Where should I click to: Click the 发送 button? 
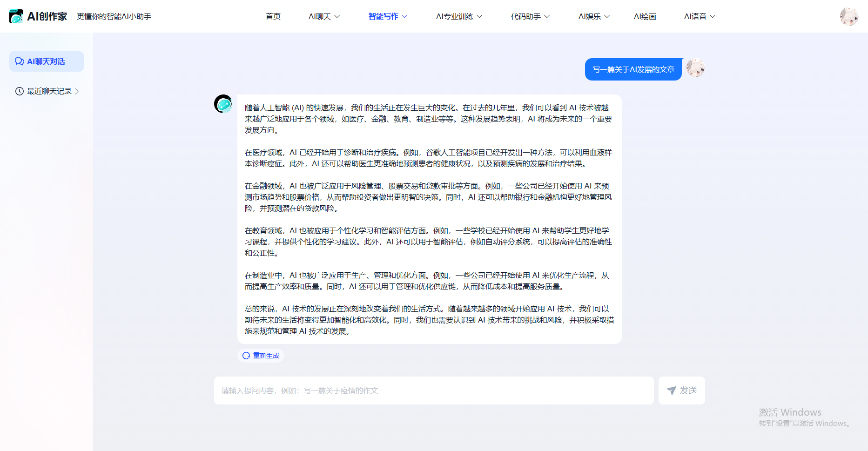(682, 390)
